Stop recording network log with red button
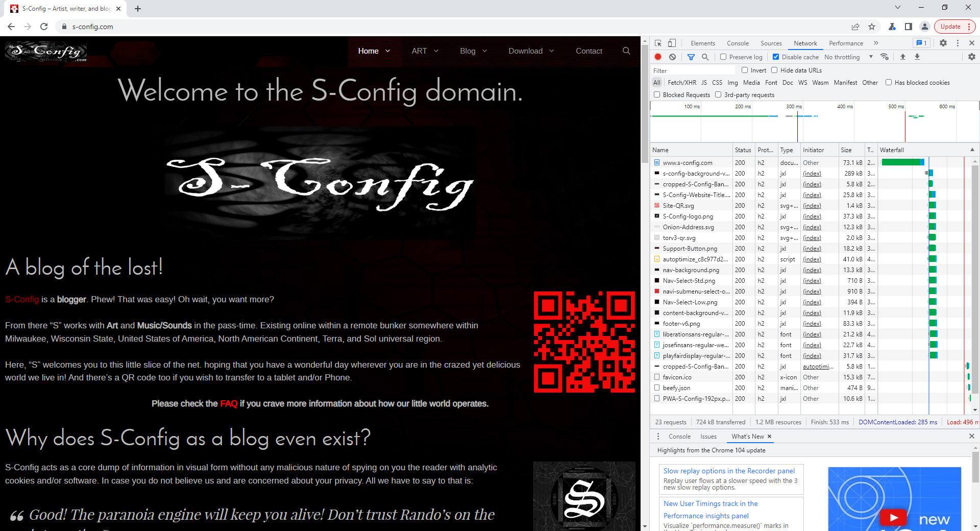980x531 pixels. 658,57
